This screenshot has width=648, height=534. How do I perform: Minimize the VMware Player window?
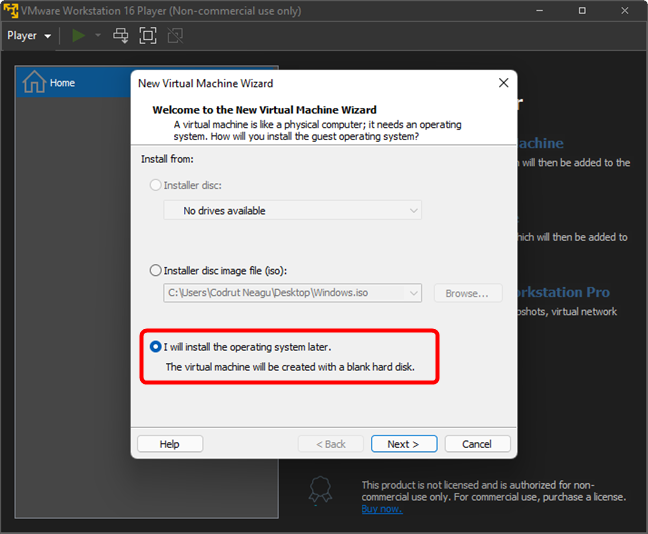[x=539, y=10]
